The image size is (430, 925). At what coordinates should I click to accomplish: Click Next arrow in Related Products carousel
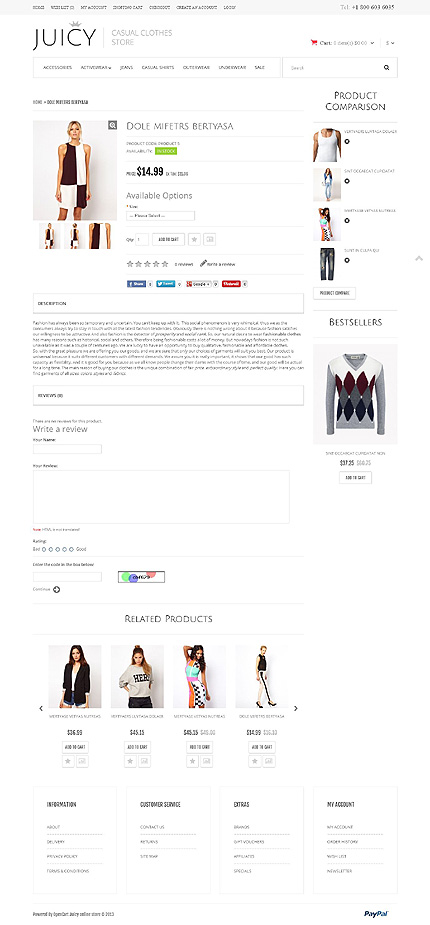click(x=296, y=708)
